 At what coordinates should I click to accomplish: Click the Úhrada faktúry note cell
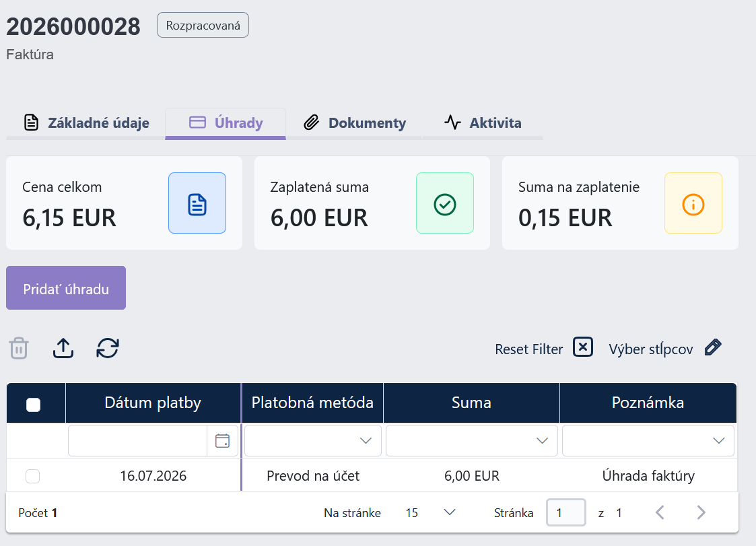point(648,476)
